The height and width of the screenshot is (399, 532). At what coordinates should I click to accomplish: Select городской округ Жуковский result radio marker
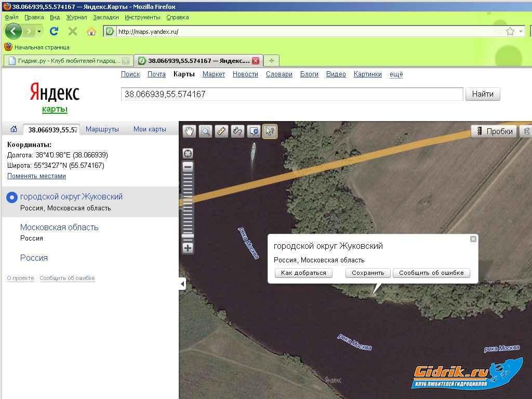coord(11,197)
